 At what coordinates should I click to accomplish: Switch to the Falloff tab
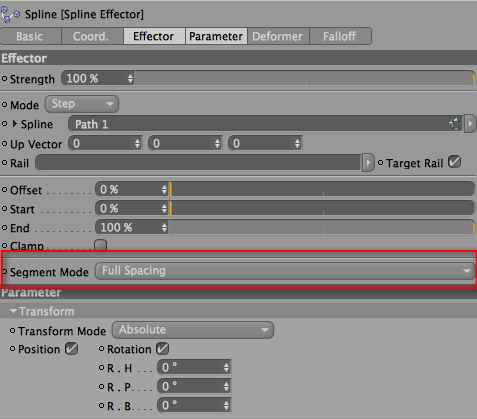click(340, 36)
